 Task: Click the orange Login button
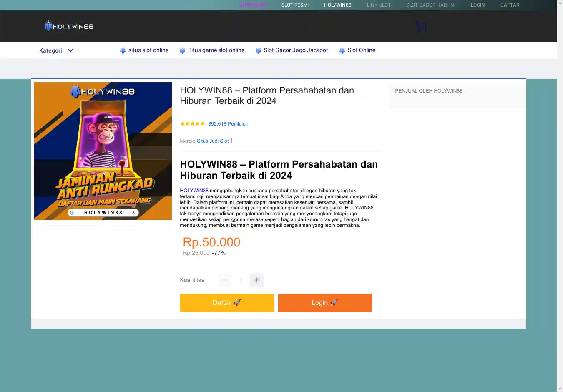click(x=325, y=303)
